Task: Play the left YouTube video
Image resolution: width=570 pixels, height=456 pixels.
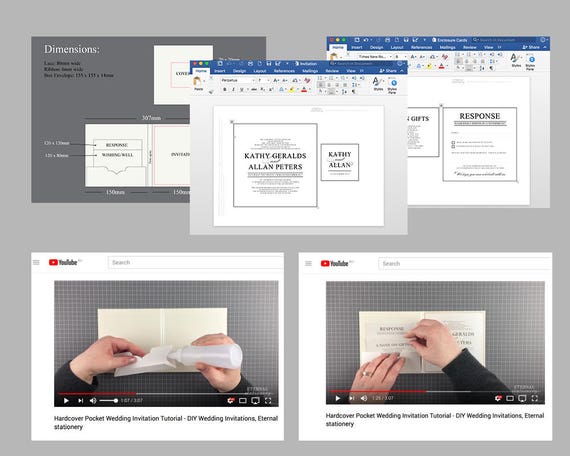Action: [x=66, y=400]
